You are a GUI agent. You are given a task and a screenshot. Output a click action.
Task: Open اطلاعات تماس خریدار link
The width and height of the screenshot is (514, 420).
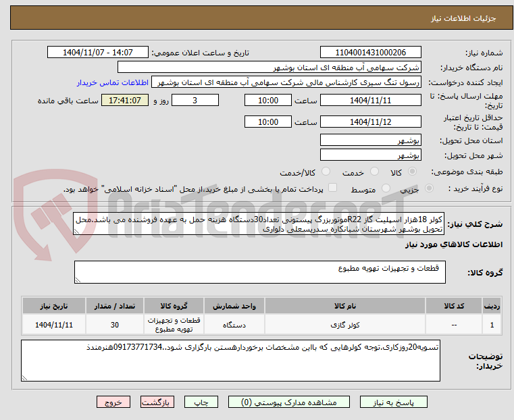click(113, 82)
